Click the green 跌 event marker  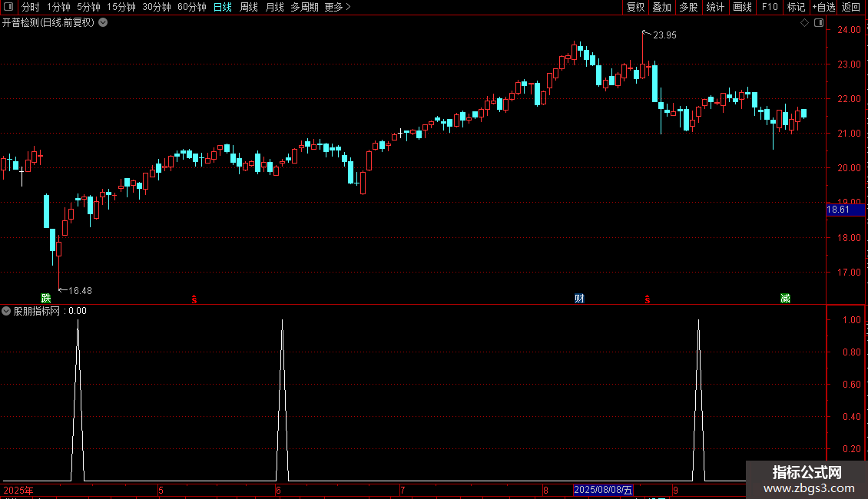(x=46, y=298)
